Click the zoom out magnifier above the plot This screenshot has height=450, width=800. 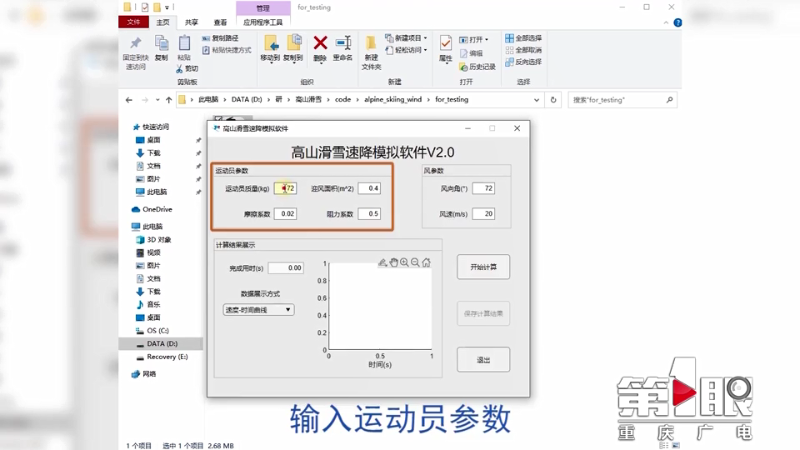coord(415,262)
